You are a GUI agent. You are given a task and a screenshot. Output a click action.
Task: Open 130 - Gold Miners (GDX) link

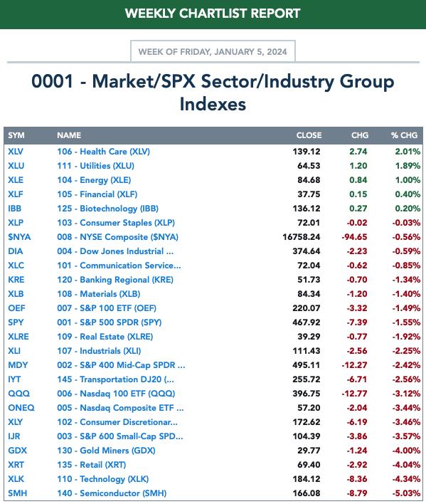[x=106, y=451]
